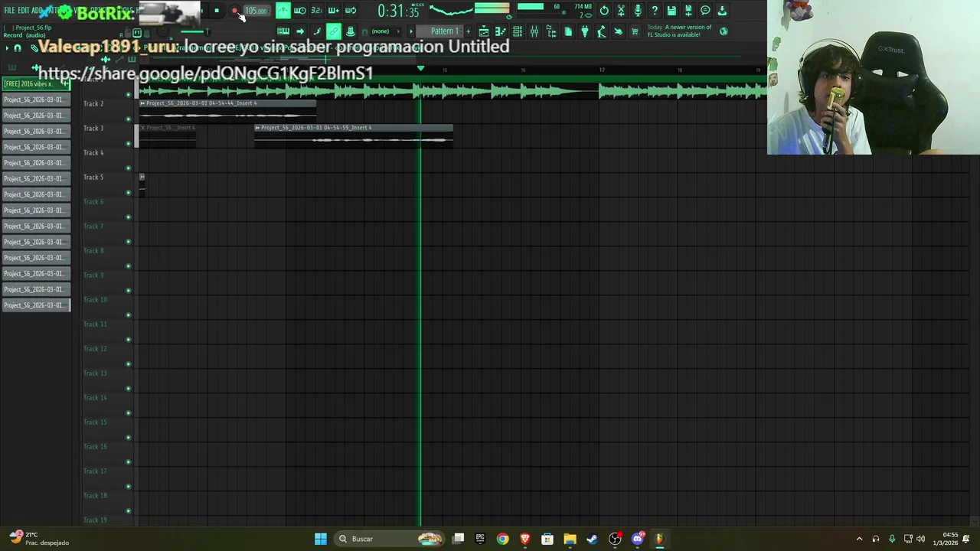Click the step editing arrow icon
This screenshot has width=980, height=551.
(300, 31)
